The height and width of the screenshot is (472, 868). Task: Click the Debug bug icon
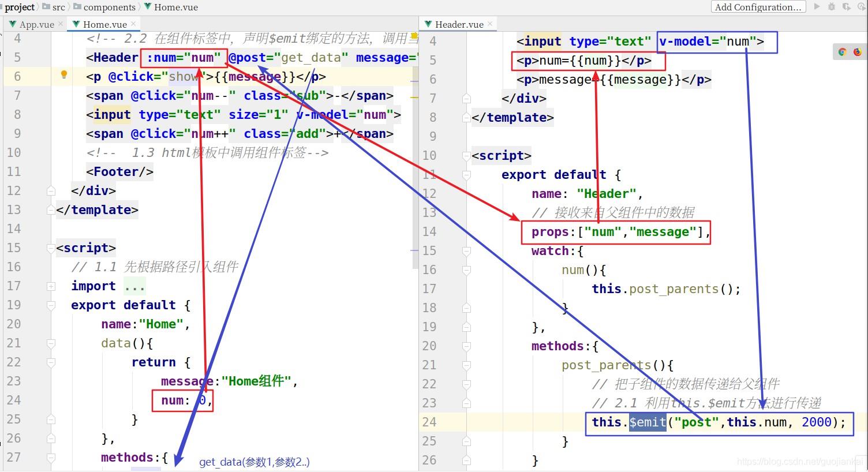[832, 7]
